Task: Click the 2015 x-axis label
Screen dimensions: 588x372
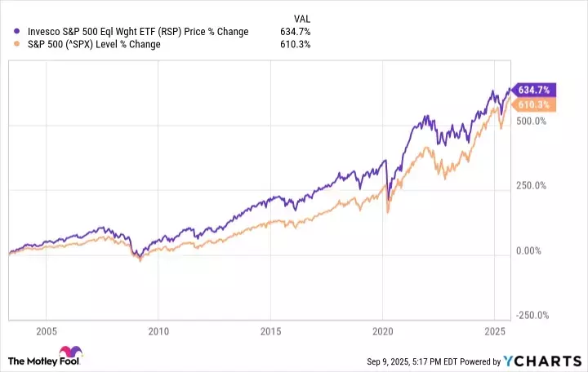Action: click(x=271, y=332)
